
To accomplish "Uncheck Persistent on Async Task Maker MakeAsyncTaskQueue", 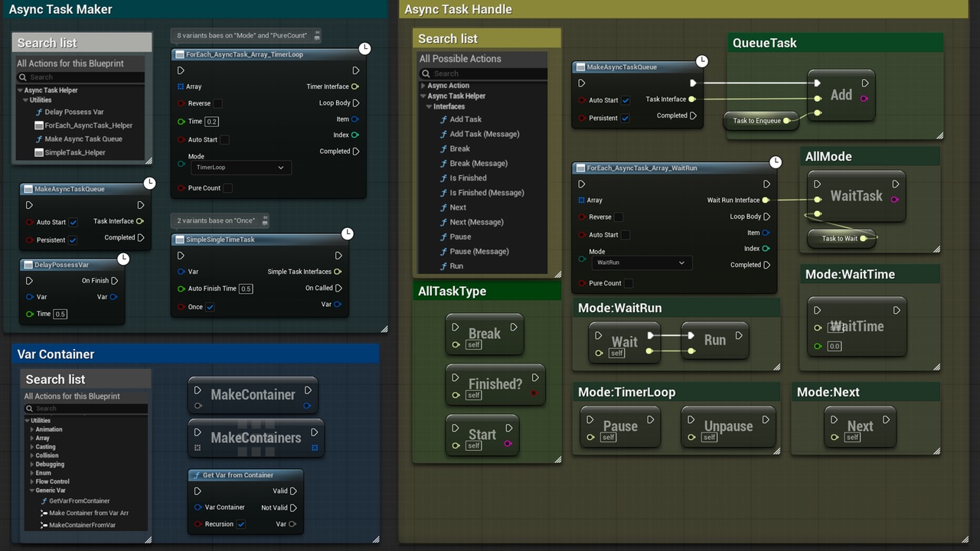I will (73, 240).
